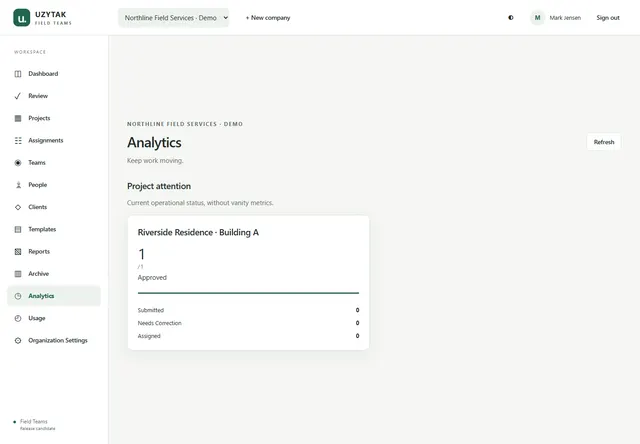640x444 pixels.
Task: Click the Approved status label
Action: point(152,278)
